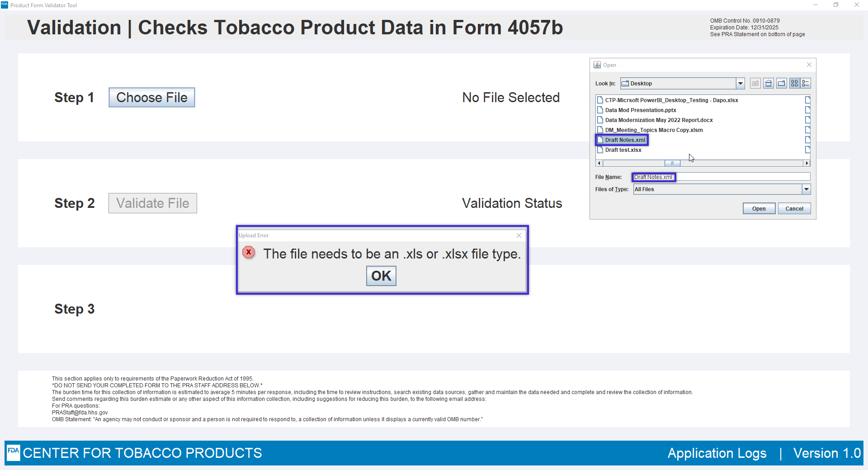
Task: Click the FDA logo in footer
Action: pos(14,452)
